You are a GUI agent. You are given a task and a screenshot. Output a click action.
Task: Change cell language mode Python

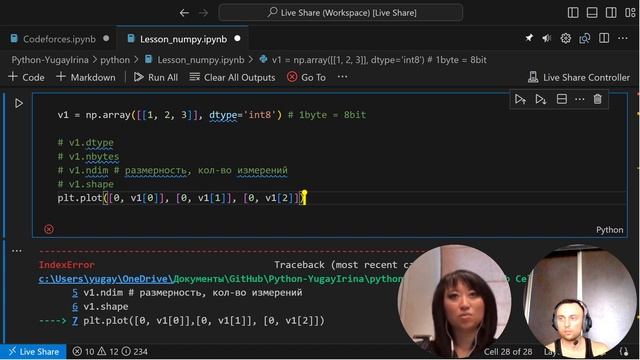609,230
